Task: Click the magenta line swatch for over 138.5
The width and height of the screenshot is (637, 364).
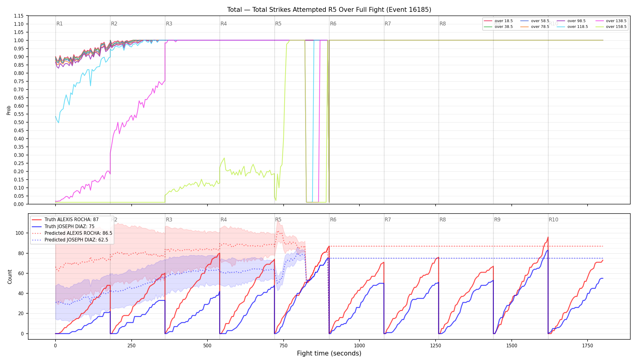Action: 599,21
